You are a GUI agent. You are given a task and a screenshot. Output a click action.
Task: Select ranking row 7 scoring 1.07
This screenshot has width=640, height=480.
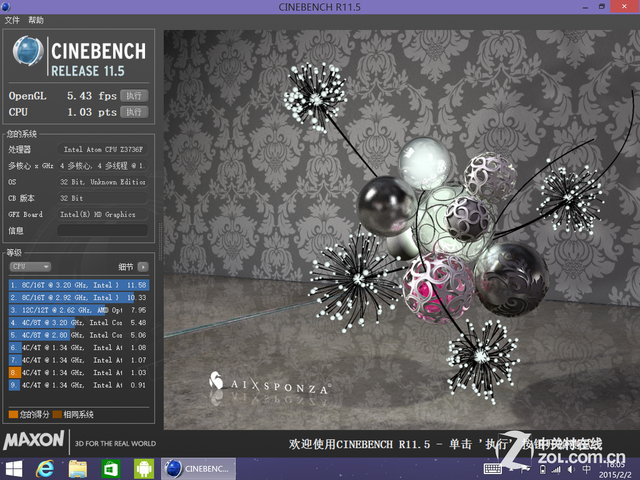(79, 360)
